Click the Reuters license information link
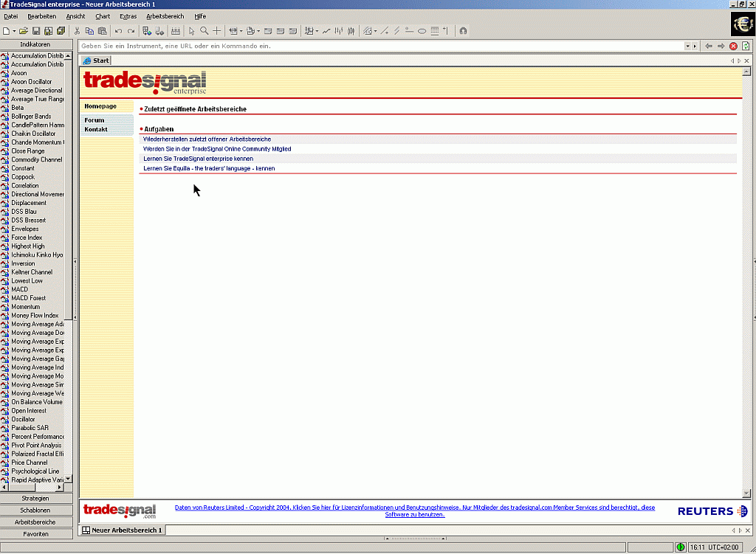 click(x=415, y=511)
